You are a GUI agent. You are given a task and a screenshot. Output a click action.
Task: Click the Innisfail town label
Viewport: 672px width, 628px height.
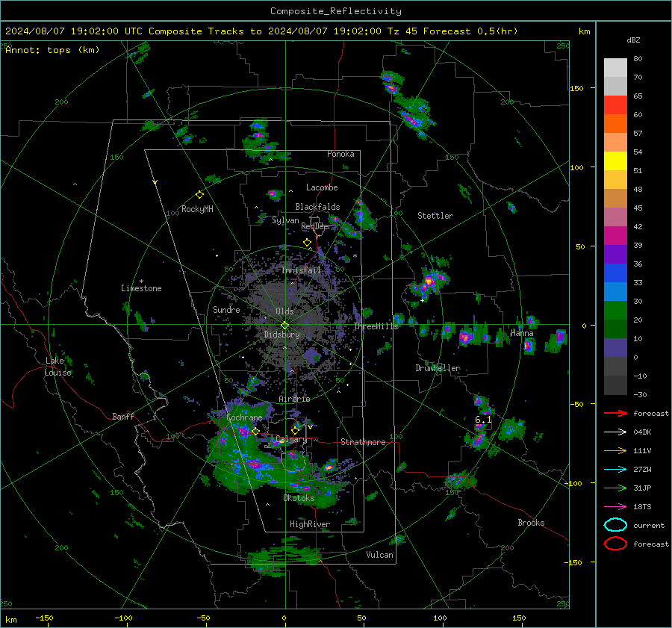coord(302,270)
